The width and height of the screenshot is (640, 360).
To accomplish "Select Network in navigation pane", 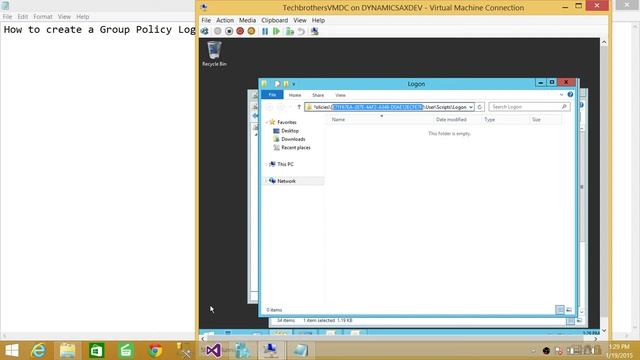I will coord(286,181).
